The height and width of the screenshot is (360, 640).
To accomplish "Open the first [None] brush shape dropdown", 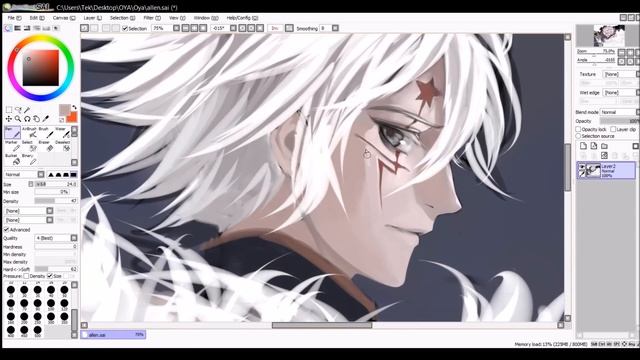I will 29,211.
